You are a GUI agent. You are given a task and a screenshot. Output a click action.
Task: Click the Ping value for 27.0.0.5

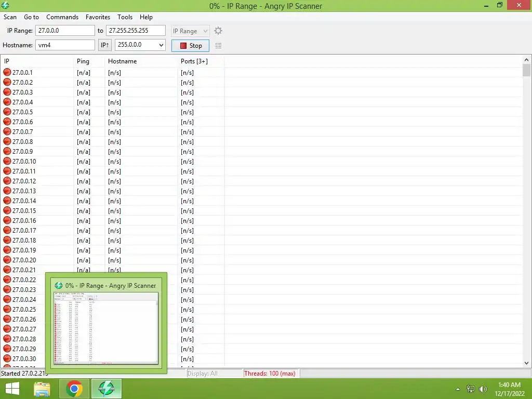[x=84, y=112]
